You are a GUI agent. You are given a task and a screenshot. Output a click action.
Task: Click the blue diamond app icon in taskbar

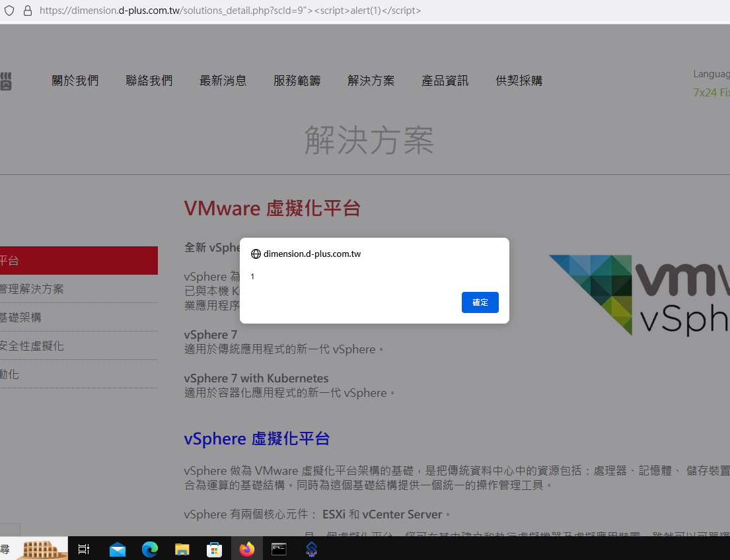(311, 549)
